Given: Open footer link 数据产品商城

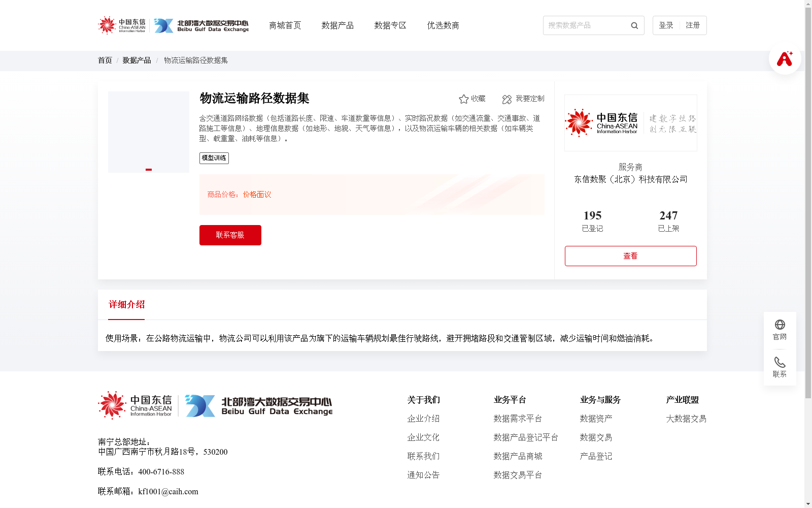Looking at the screenshot, I should point(518,456).
